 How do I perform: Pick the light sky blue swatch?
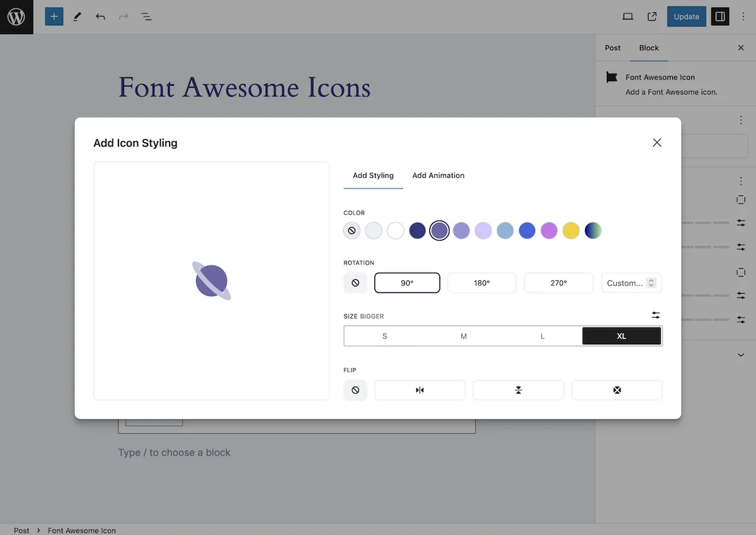(505, 231)
